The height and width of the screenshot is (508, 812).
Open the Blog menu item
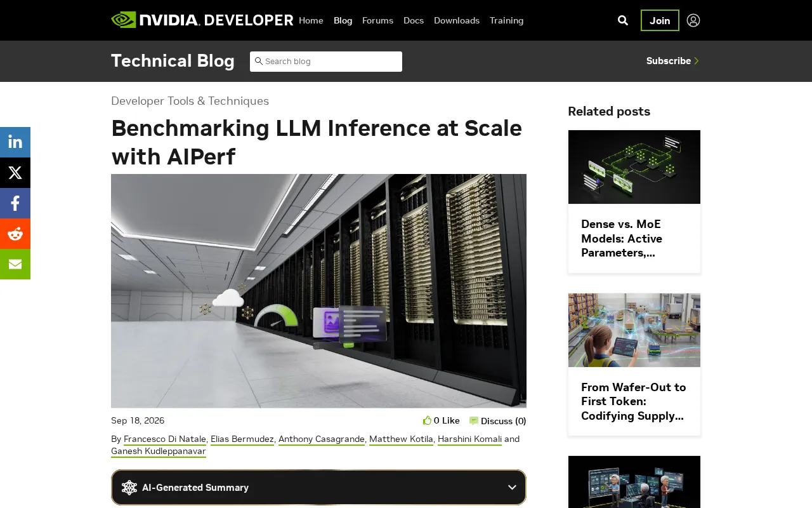(x=343, y=20)
